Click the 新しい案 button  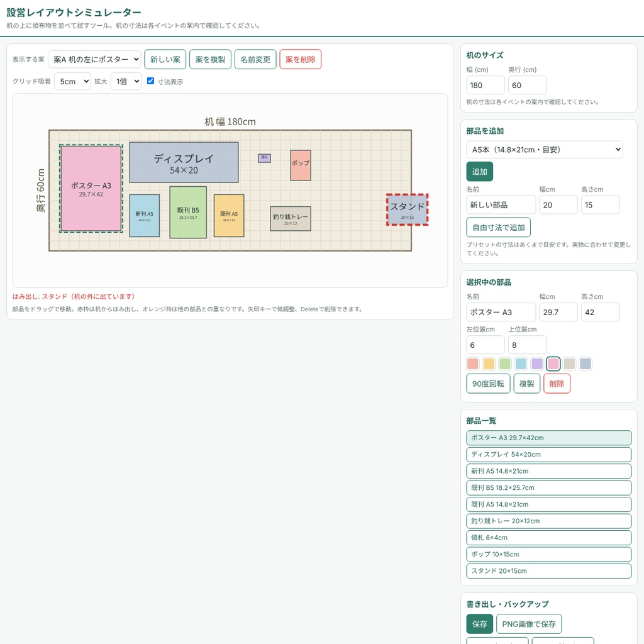(165, 59)
